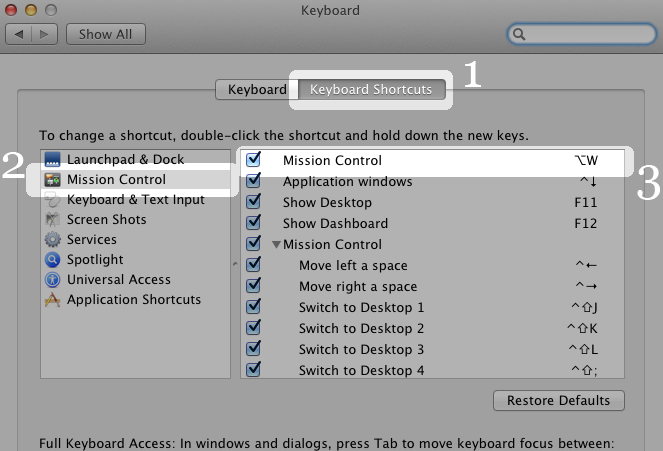663x451 pixels.
Task: Click the Launchpad & Dock category icon
Action: [52, 159]
